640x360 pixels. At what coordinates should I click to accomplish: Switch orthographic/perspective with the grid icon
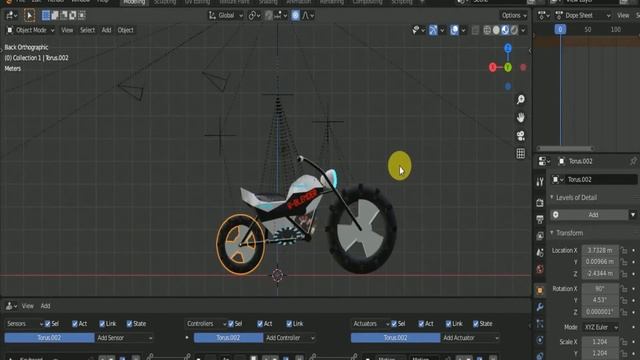520,153
